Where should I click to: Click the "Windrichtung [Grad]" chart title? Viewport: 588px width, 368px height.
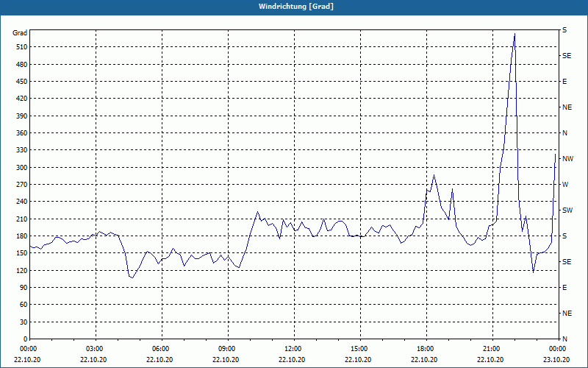coord(296,7)
